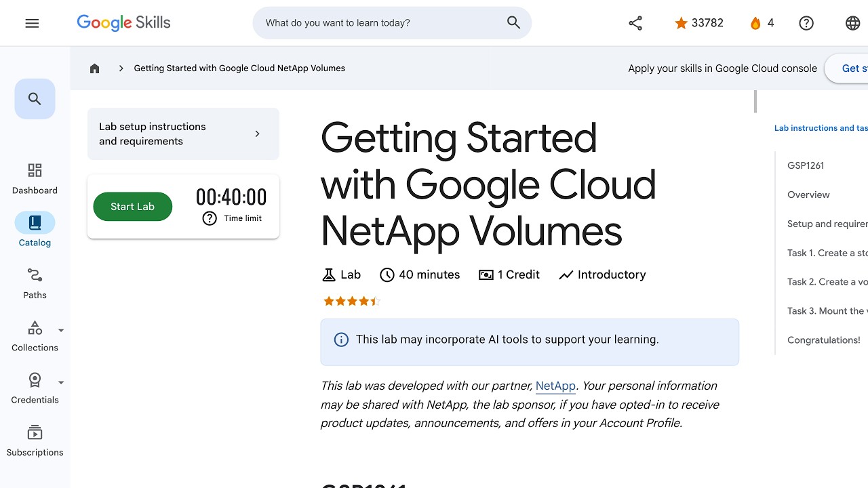Jump to Task 3 in outline

click(827, 311)
